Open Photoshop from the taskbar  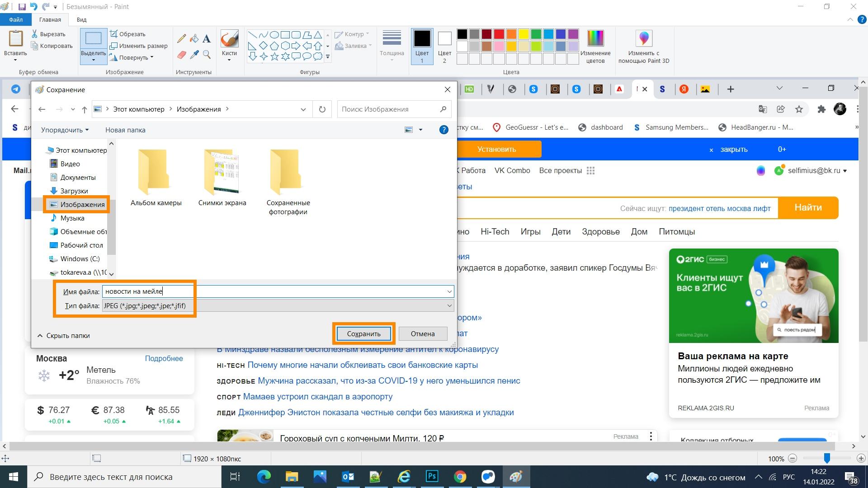coord(432,477)
